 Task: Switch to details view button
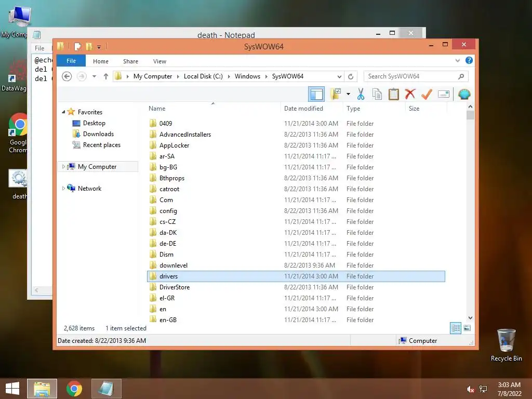pyautogui.click(x=455, y=328)
